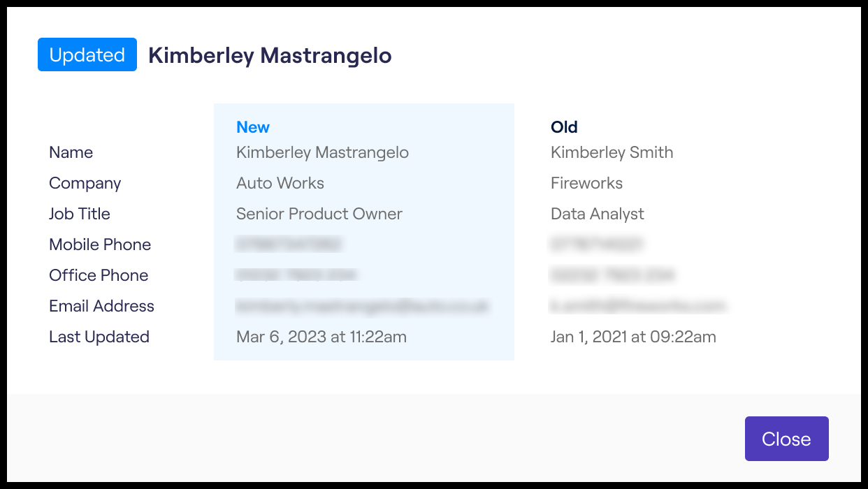Click the Close button

pos(786,439)
